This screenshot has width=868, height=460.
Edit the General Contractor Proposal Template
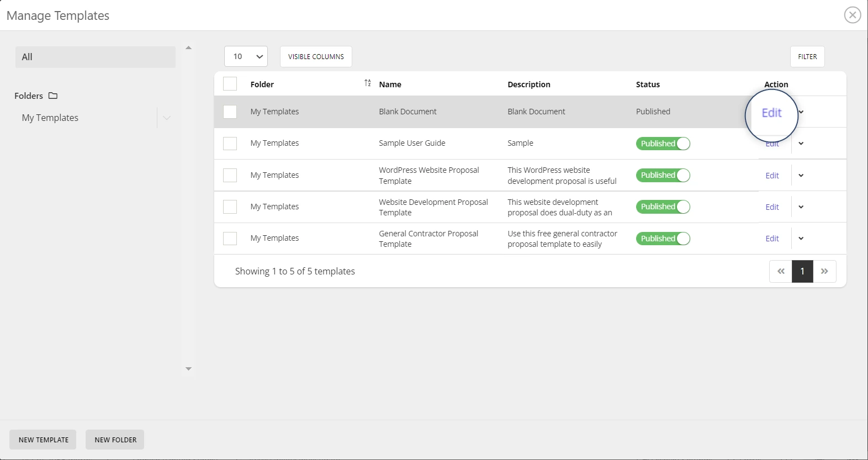772,239
